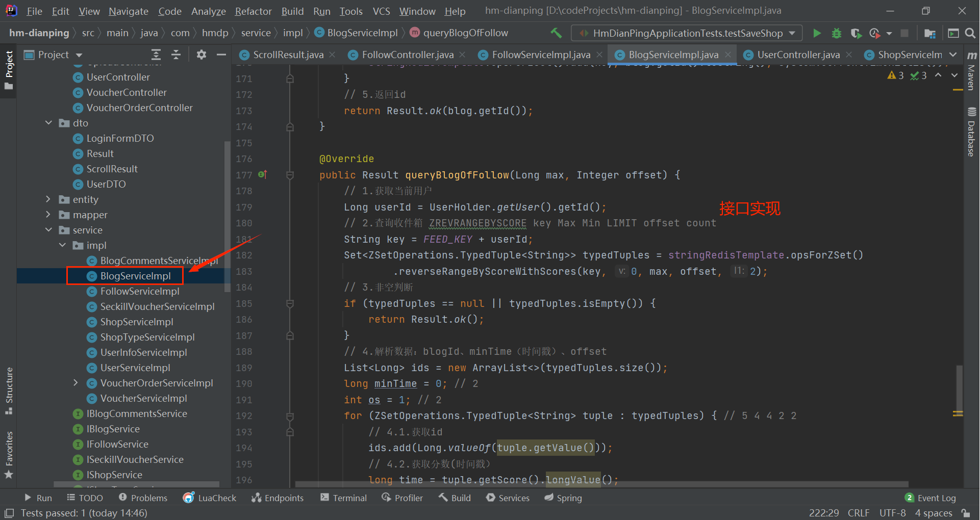This screenshot has width=980, height=520.
Task: Switch to FollowServiceImpl.java tab
Action: (541, 55)
